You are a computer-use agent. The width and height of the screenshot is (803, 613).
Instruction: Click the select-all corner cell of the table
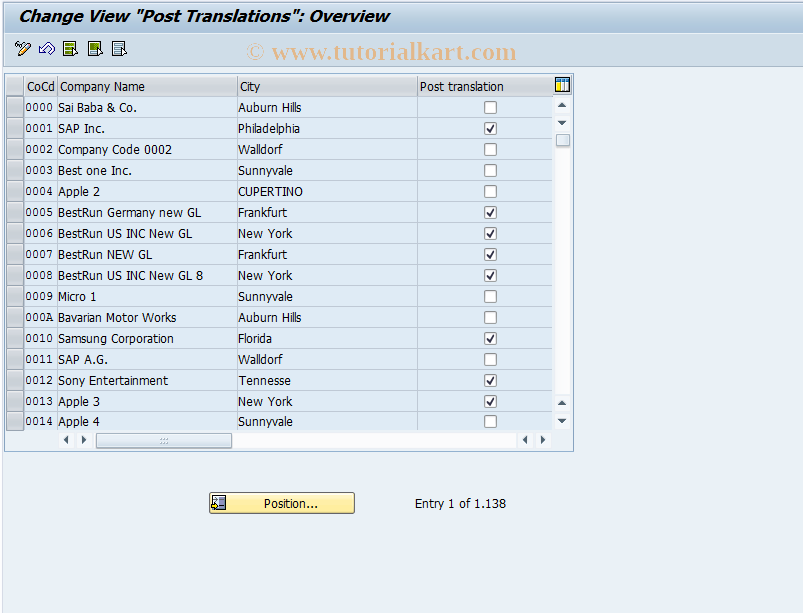click(15, 87)
